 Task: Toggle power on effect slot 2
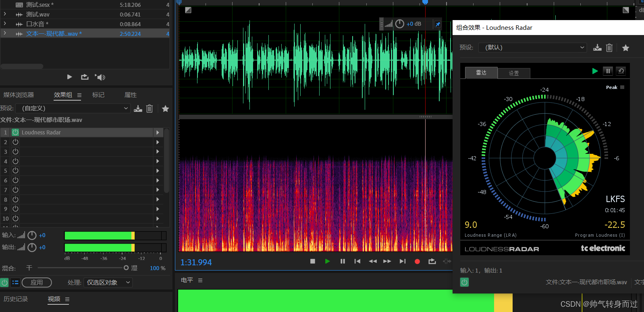[x=15, y=142]
